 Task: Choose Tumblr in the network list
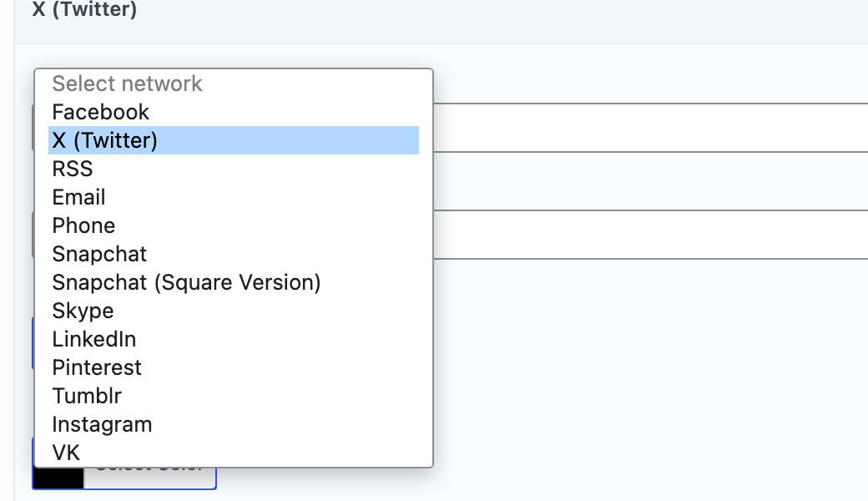[233, 396]
